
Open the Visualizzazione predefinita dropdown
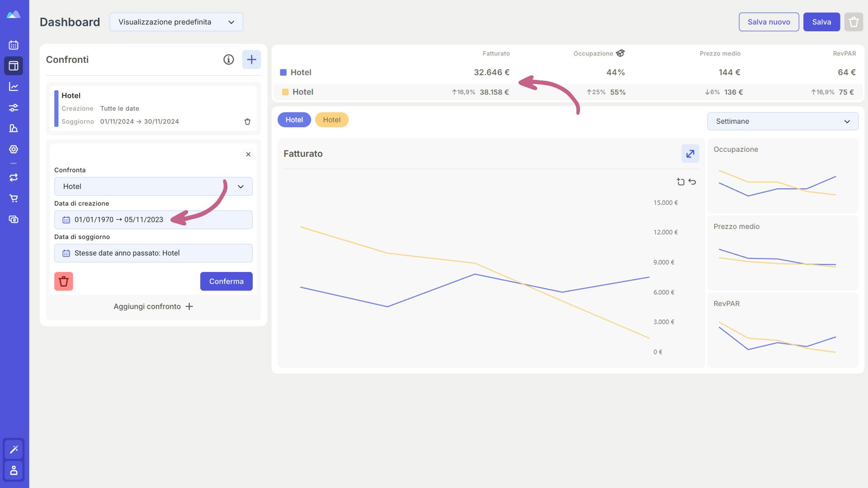[176, 22]
